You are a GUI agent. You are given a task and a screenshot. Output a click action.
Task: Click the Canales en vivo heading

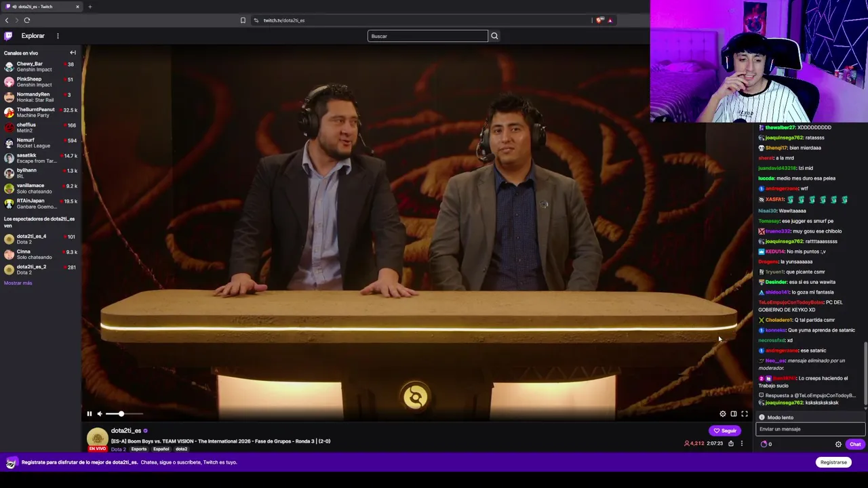coord(21,53)
